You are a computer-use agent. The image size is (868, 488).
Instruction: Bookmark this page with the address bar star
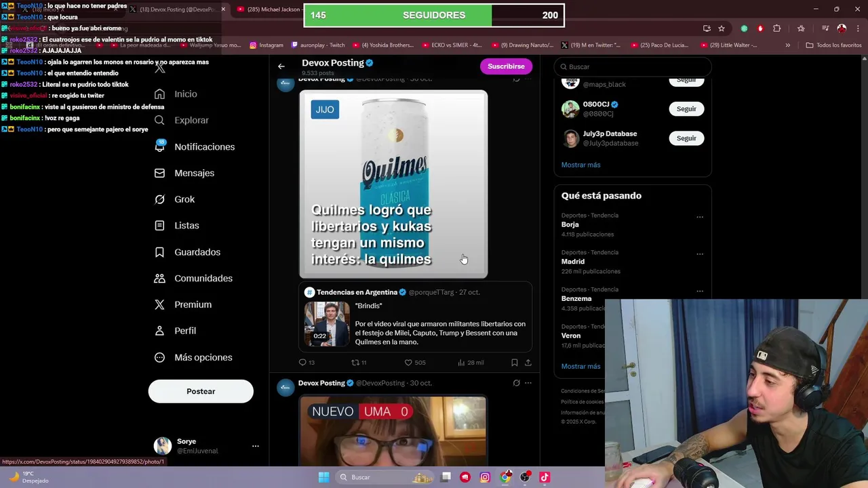(x=722, y=28)
